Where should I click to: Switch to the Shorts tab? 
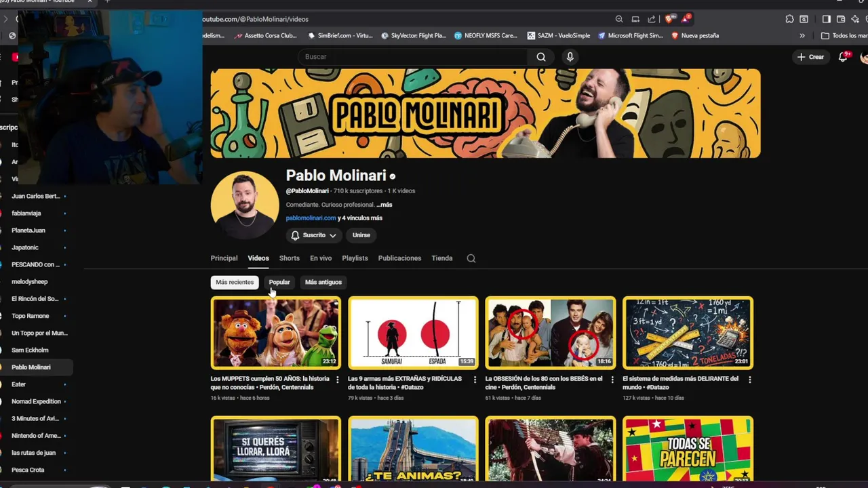290,258
